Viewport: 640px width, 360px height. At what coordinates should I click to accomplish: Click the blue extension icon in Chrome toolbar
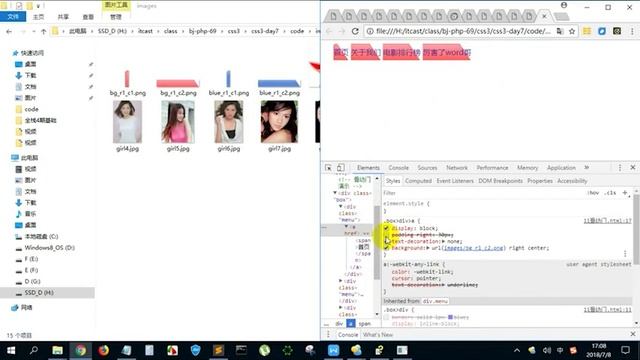tap(602, 31)
